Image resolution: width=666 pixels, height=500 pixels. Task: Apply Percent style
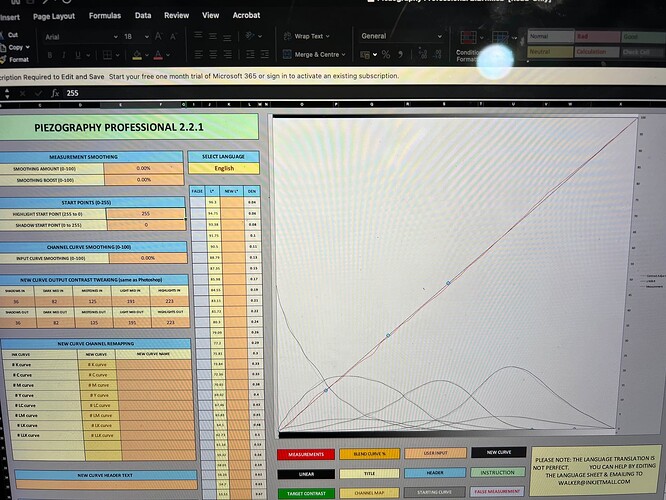(x=386, y=54)
